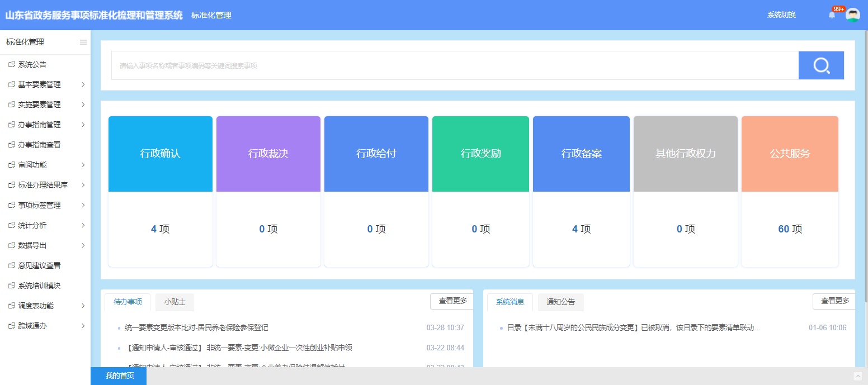The width and height of the screenshot is (868, 385).
Task: Select the 我的首页 bottom tab
Action: pyautogui.click(x=119, y=376)
